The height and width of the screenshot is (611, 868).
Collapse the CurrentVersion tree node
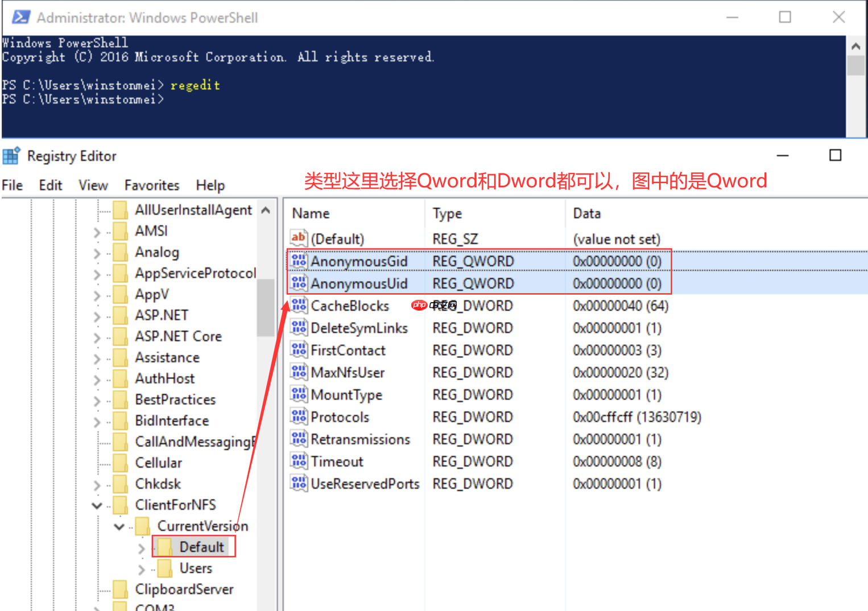pyautogui.click(x=119, y=526)
